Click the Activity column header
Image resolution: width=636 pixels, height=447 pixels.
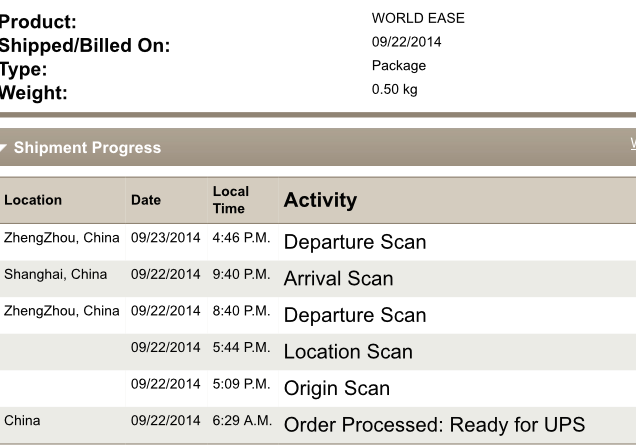(x=320, y=200)
